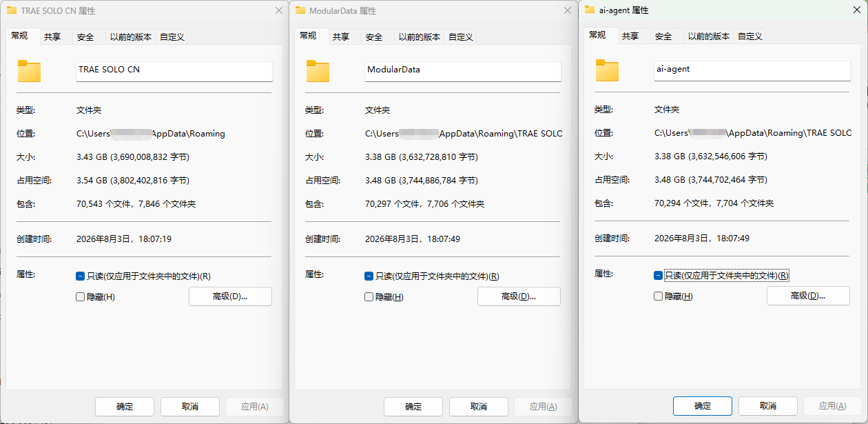Open 以前的版本 tab in ai-agent window
Image resolution: width=868 pixels, height=424 pixels.
[x=709, y=37]
